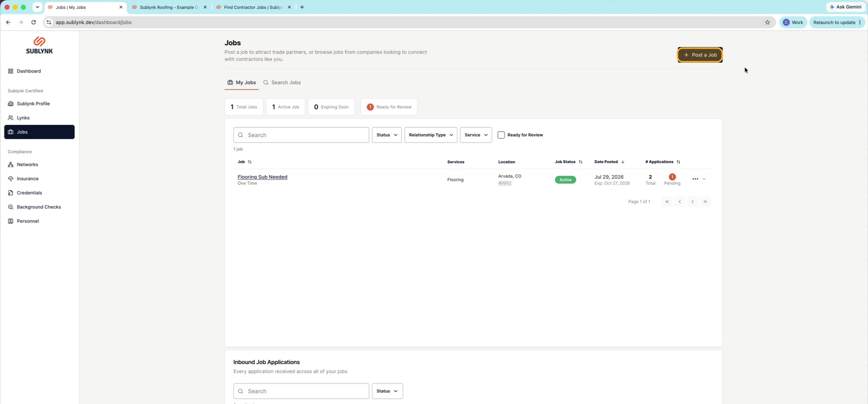Viewport: 868px width, 404px height.
Task: Click the 2 Total applications count
Action: 650,180
